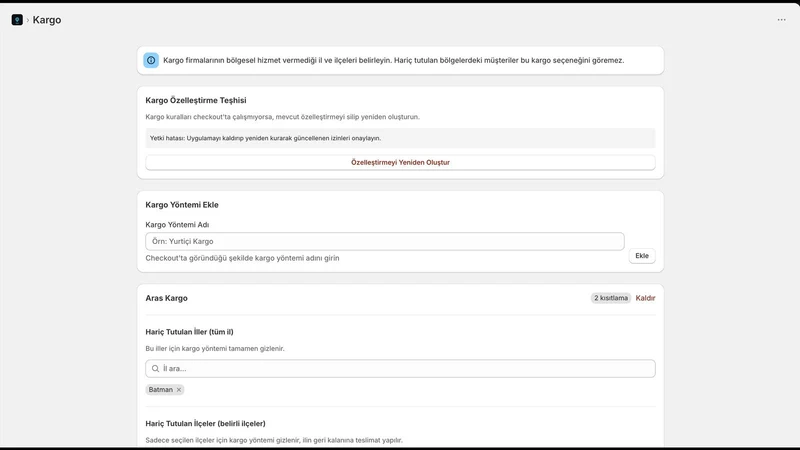The width and height of the screenshot is (800, 450).
Task: Click the blue info icon in banner
Action: pos(151,60)
